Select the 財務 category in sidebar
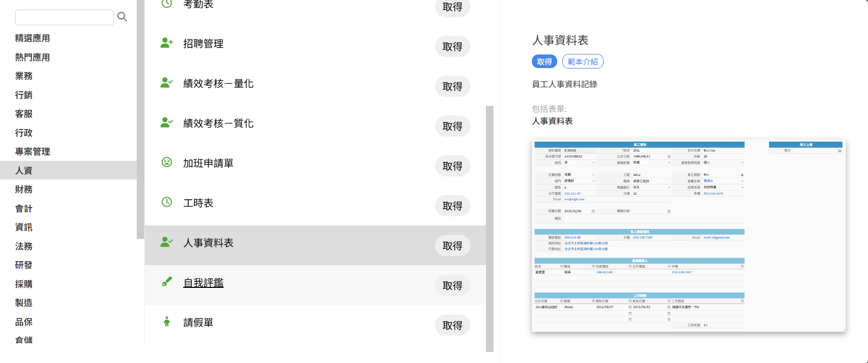 pos(24,190)
